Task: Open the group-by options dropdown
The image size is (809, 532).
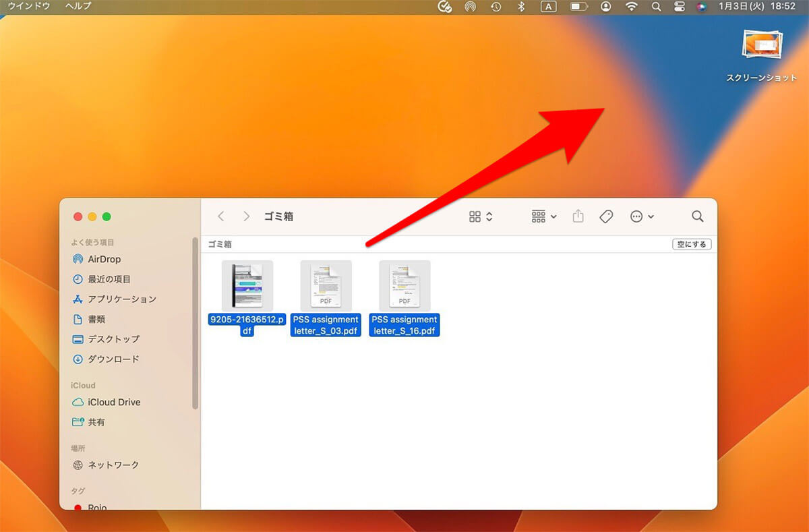Action: click(544, 216)
